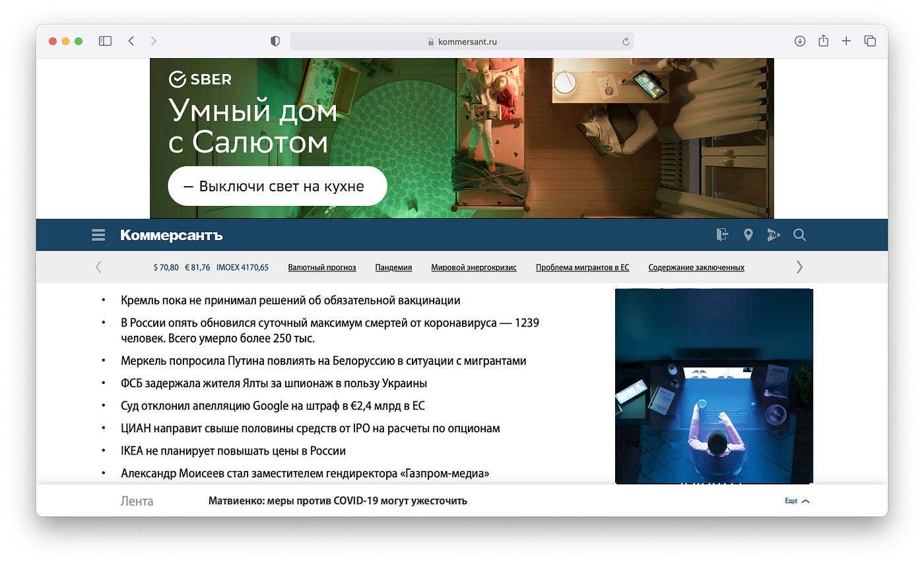
Task: Open the Валютный прогноз topic
Action: tap(322, 267)
